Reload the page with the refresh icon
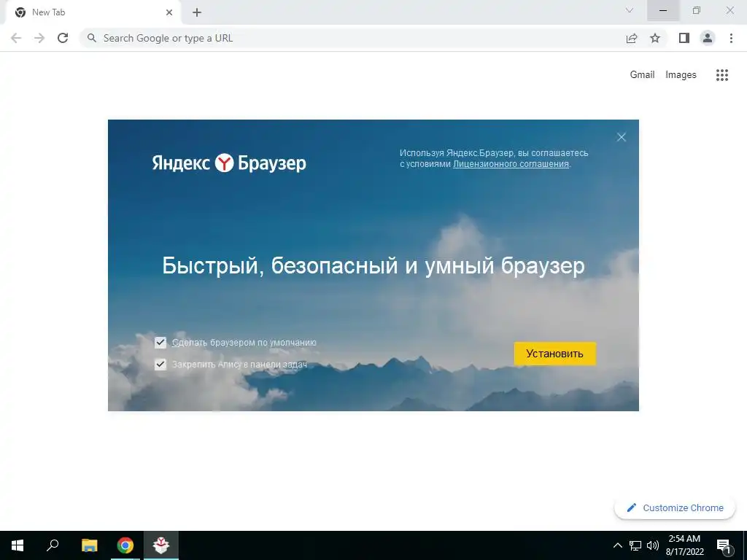 coord(63,38)
